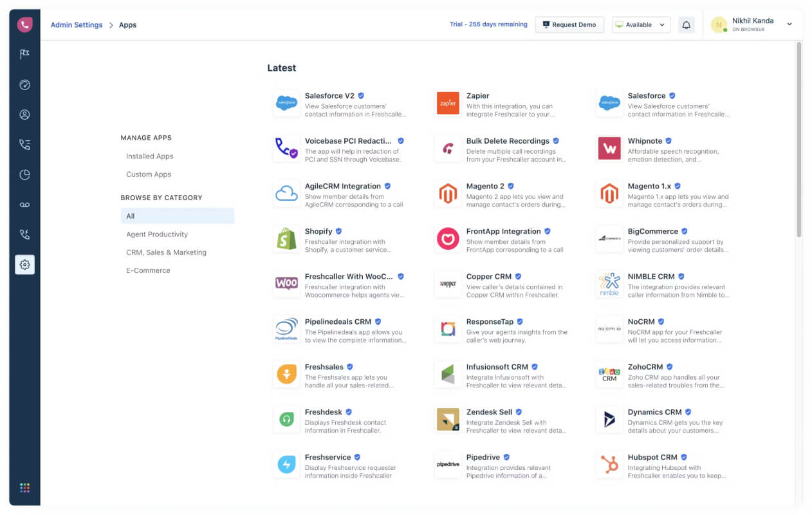812x515 pixels.
Task: Click the Voicebase PCI Redaction phone logo
Action: click(x=286, y=148)
